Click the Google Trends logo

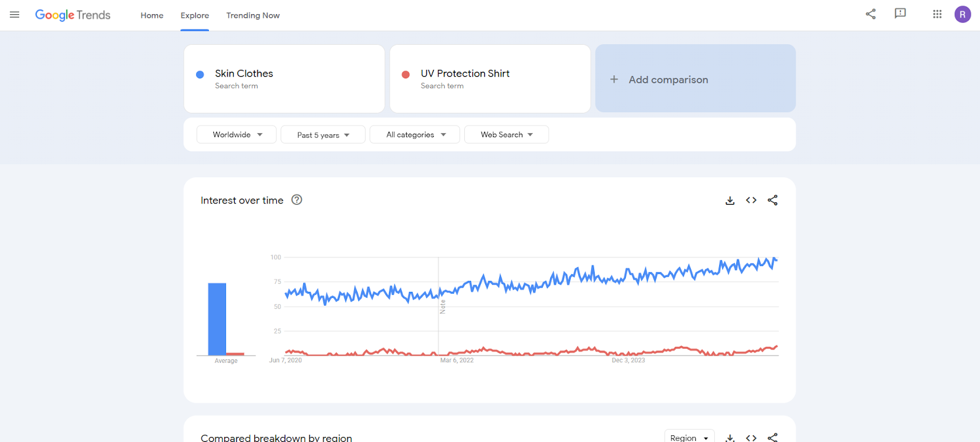tap(73, 15)
